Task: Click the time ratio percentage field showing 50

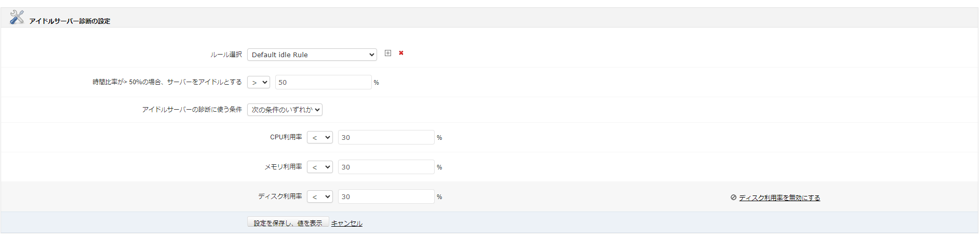Action: 323,82
